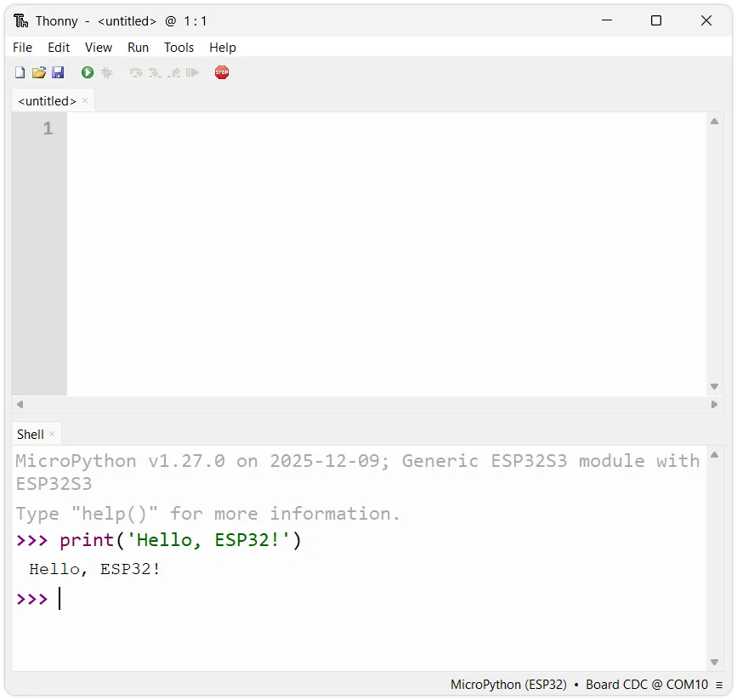The image size is (737, 700).
Task: Click the Open file folder icon
Action: pos(39,73)
